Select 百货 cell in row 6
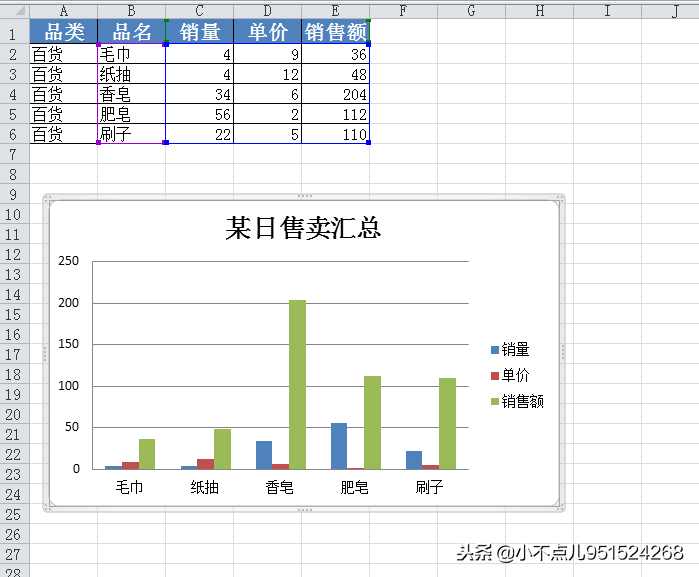This screenshot has height=577, width=699. pyautogui.click(x=64, y=134)
